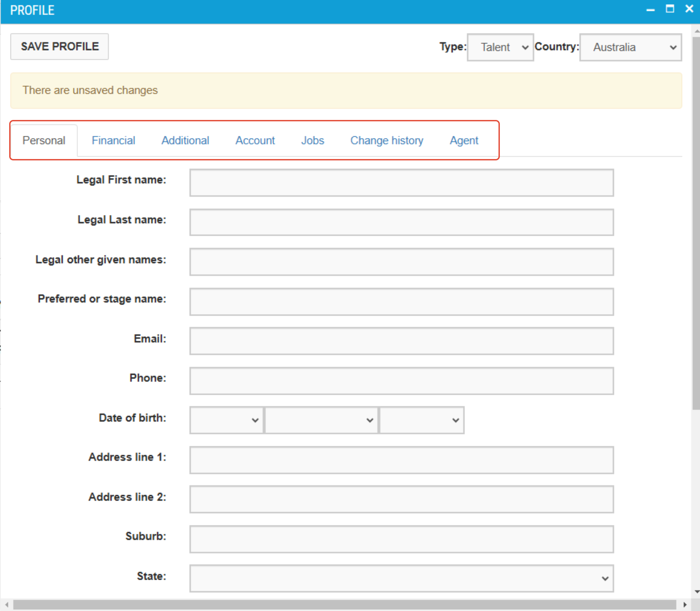Click the horizontal scrollbar right arrow
700x611 pixels.
(685, 605)
